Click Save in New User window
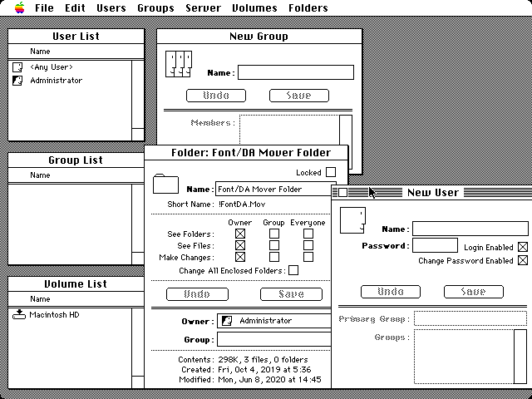Viewport: 532px width, 399px height. (x=474, y=292)
